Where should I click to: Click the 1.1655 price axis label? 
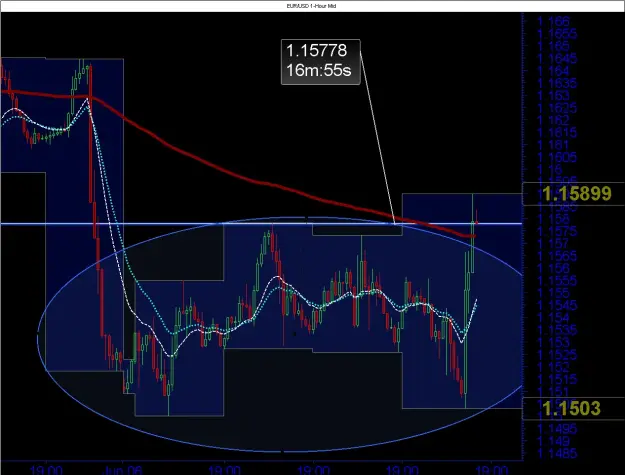pos(557,33)
